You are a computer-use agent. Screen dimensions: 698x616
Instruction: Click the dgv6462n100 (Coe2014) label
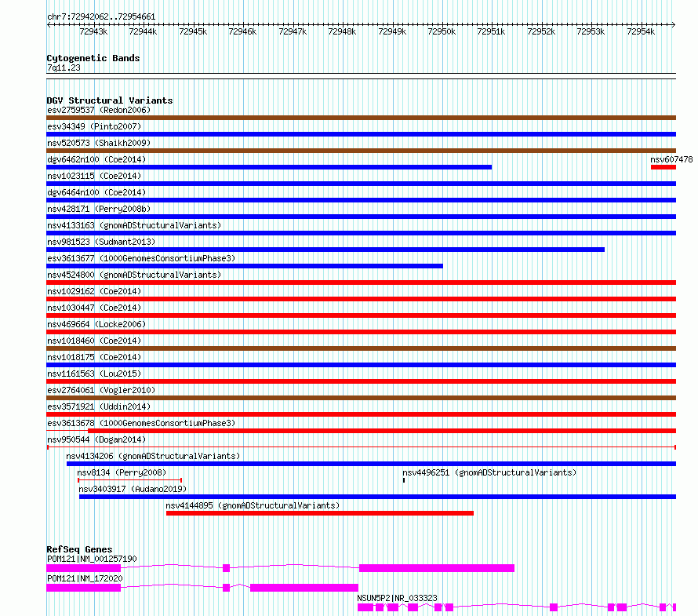(96, 159)
